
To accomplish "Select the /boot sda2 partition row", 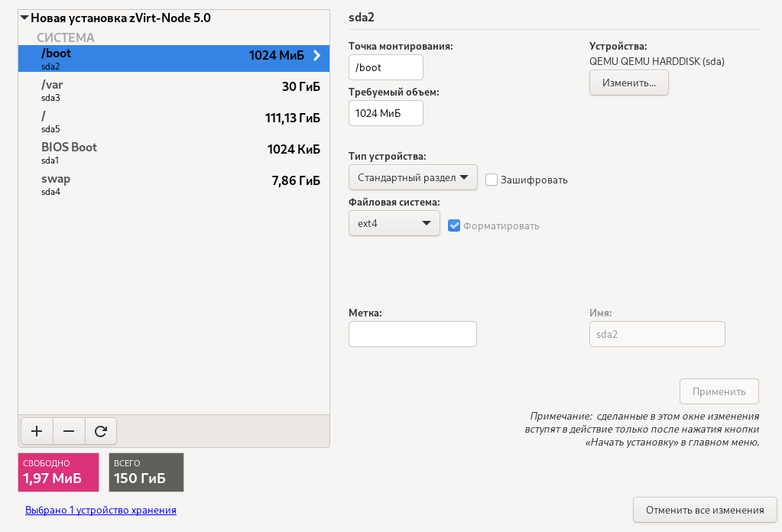I will pyautogui.click(x=174, y=58).
